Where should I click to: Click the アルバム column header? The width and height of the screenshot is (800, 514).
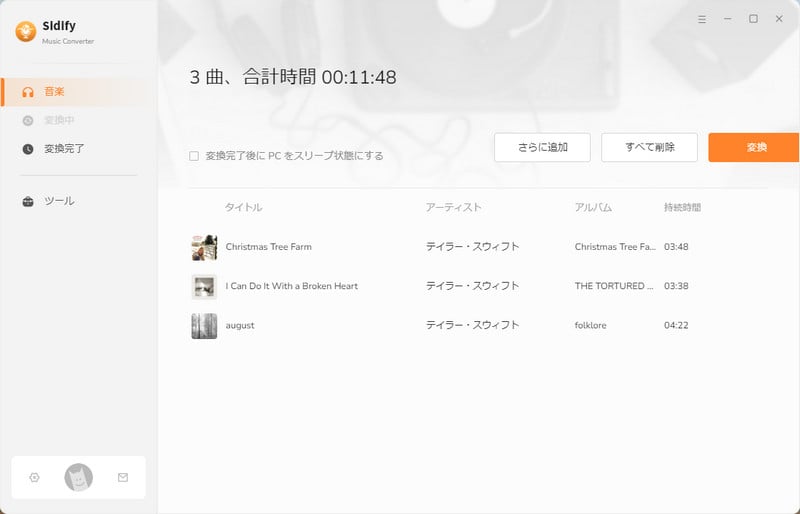click(593, 207)
